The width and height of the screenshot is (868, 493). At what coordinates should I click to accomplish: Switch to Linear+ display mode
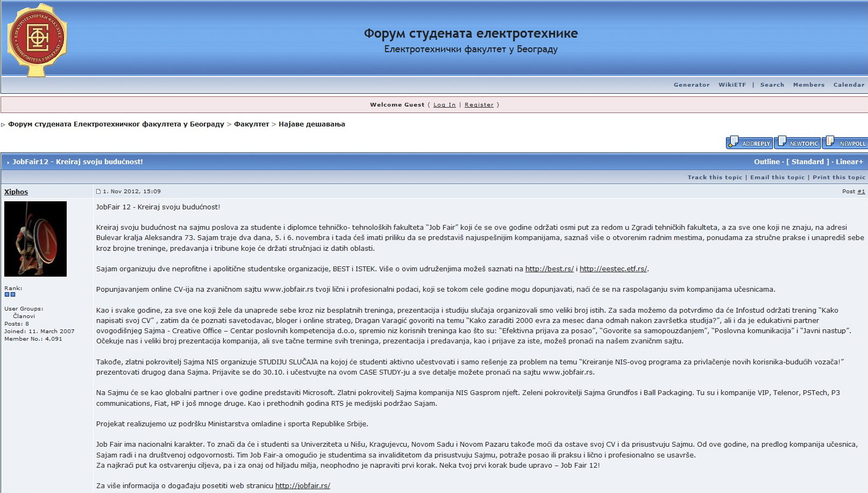click(849, 162)
